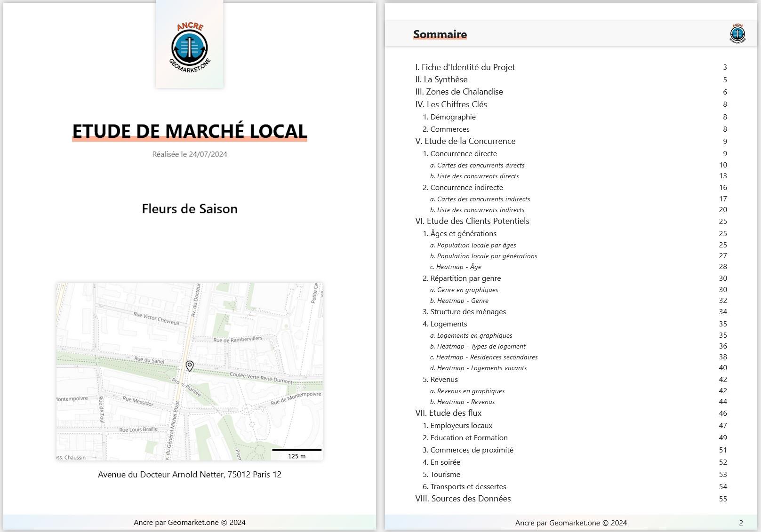The image size is (761, 532).
Task: Open 'd. Heatmap - Logements vacants'
Action: 479,368
